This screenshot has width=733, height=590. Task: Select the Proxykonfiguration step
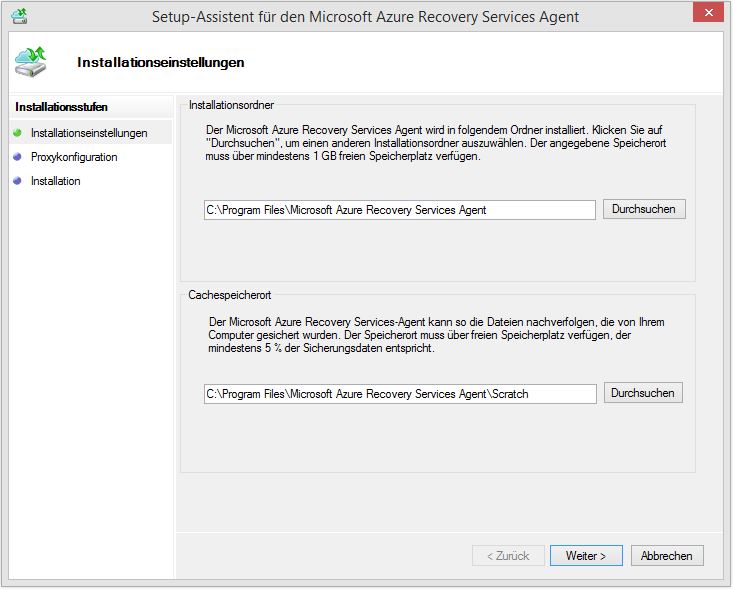(74, 157)
